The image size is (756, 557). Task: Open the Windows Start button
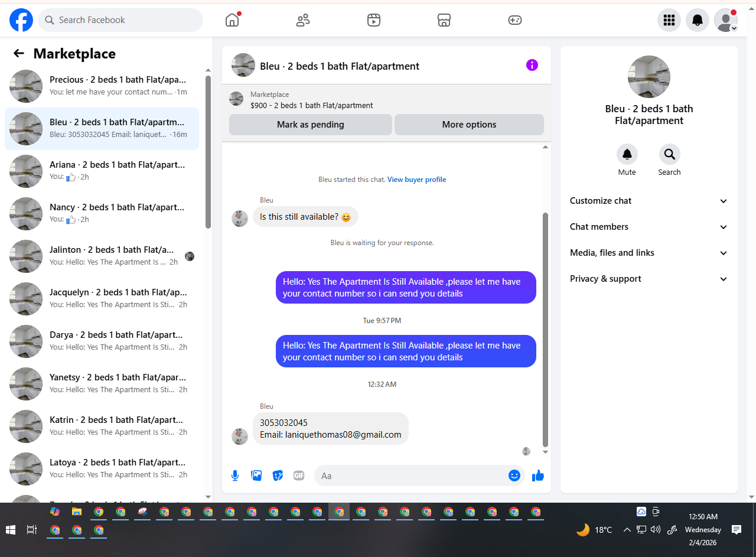[x=11, y=530]
